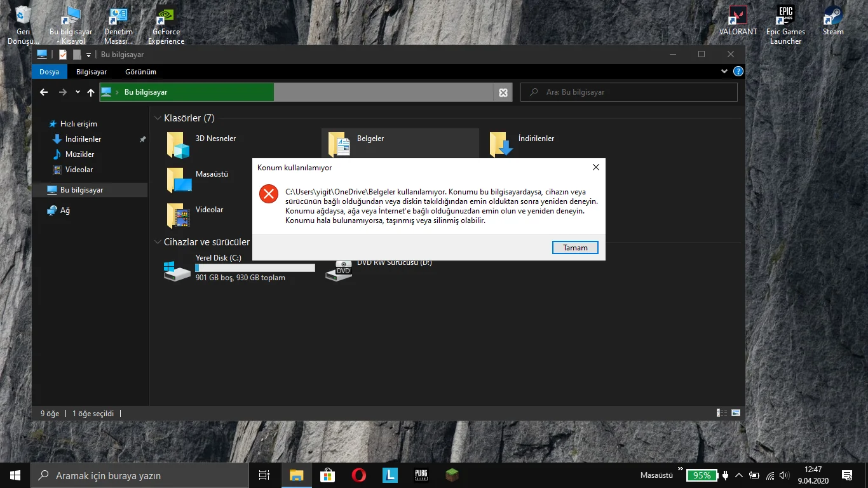
Task: Close the Konum kullanılamıyor dialog
Action: (x=595, y=168)
